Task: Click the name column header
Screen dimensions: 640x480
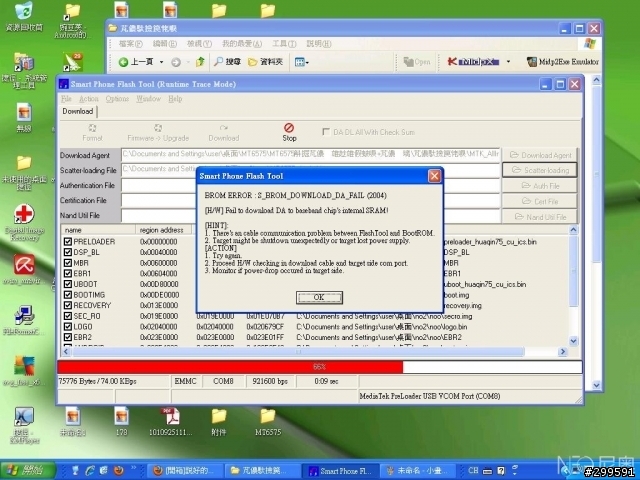Action: 98,230
